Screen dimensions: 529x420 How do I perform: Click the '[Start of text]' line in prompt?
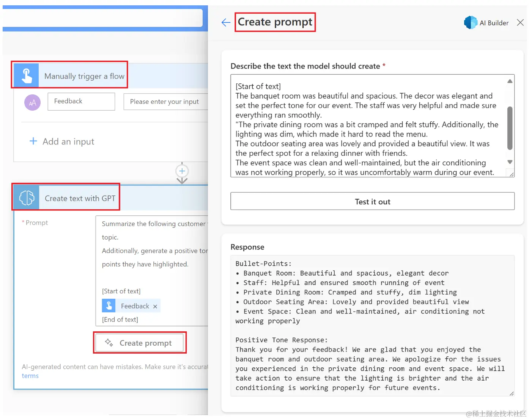pyautogui.click(x=121, y=291)
